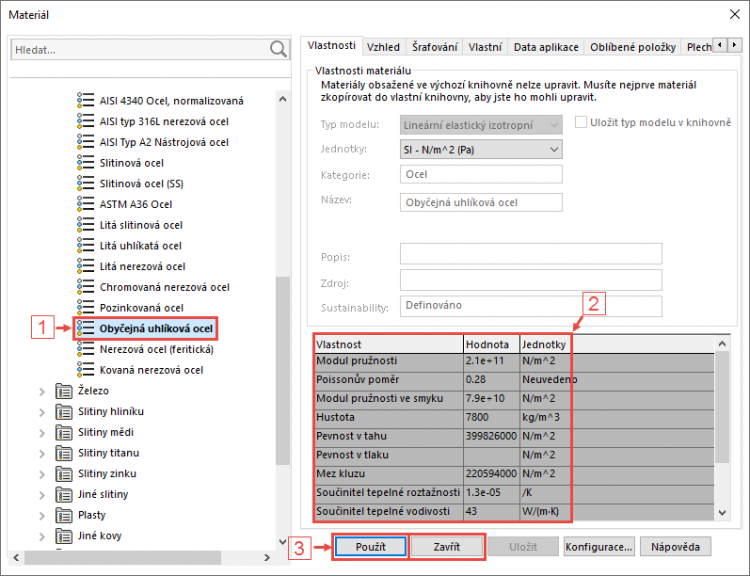Expand the Jiné kovy tree node
Viewport: 750px width, 576px height.
click(42, 537)
